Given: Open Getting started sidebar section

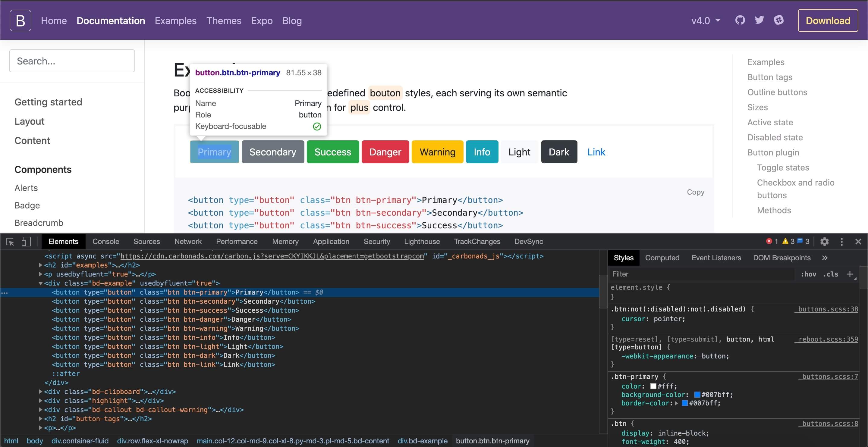Looking at the screenshot, I should pyautogui.click(x=48, y=102).
